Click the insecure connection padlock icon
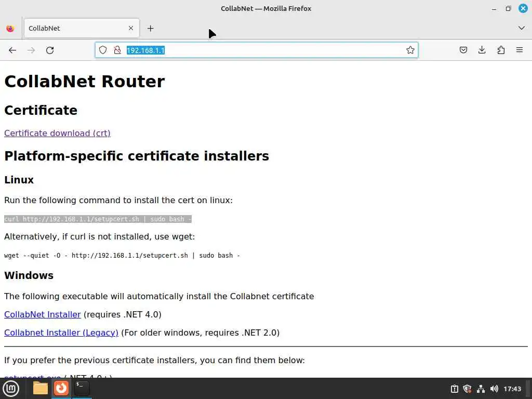This screenshot has width=532, height=399. click(117, 50)
